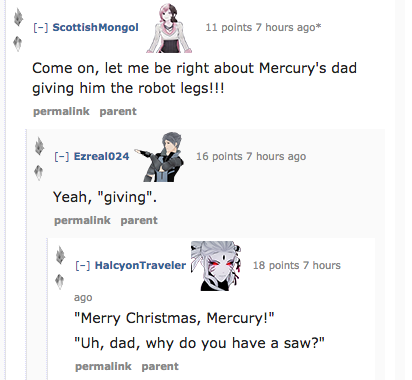Upvote ScottishMongol's comment
The height and width of the screenshot is (380, 412).
[18, 18]
